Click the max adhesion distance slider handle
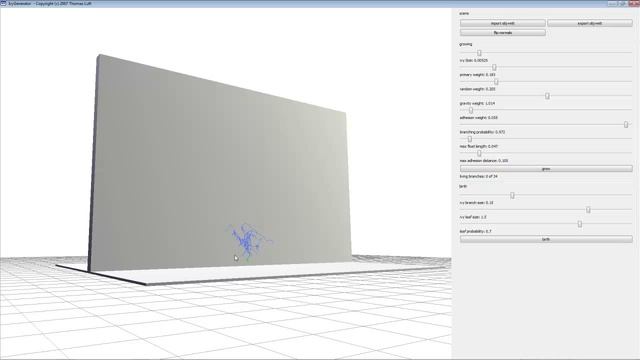The height and width of the screenshot is (360, 640). pyautogui.click(x=479, y=153)
